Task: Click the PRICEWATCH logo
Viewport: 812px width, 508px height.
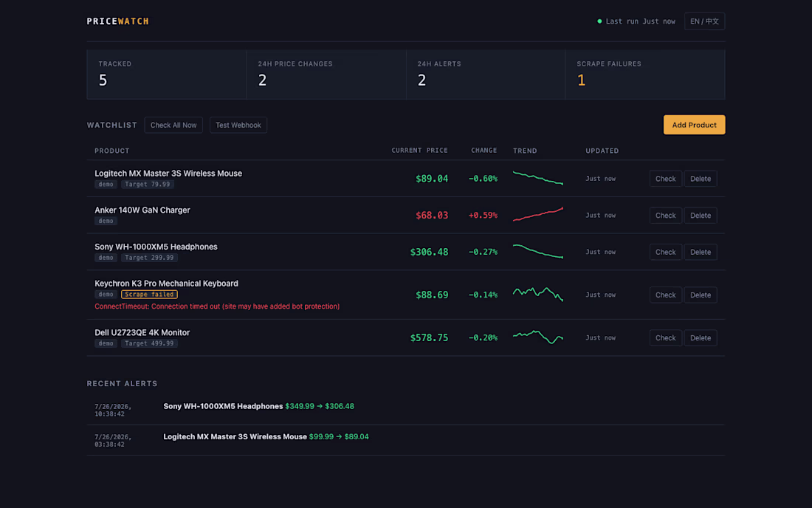Action: (117, 21)
